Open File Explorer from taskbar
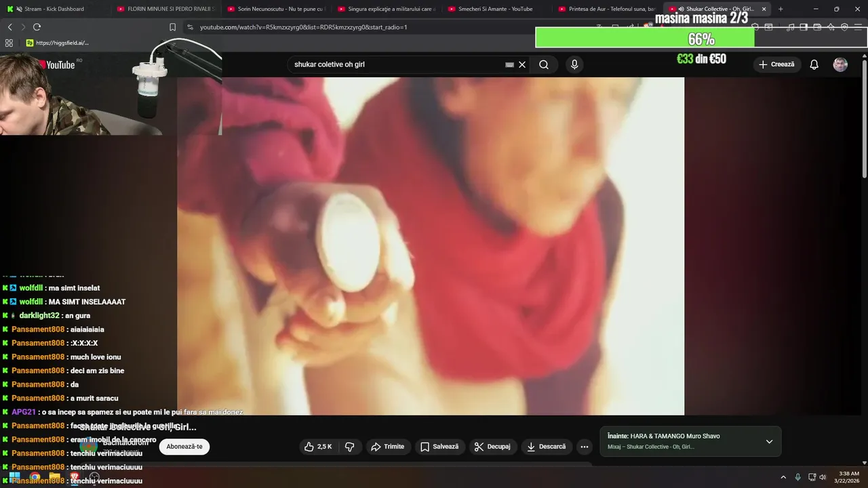 click(x=55, y=477)
